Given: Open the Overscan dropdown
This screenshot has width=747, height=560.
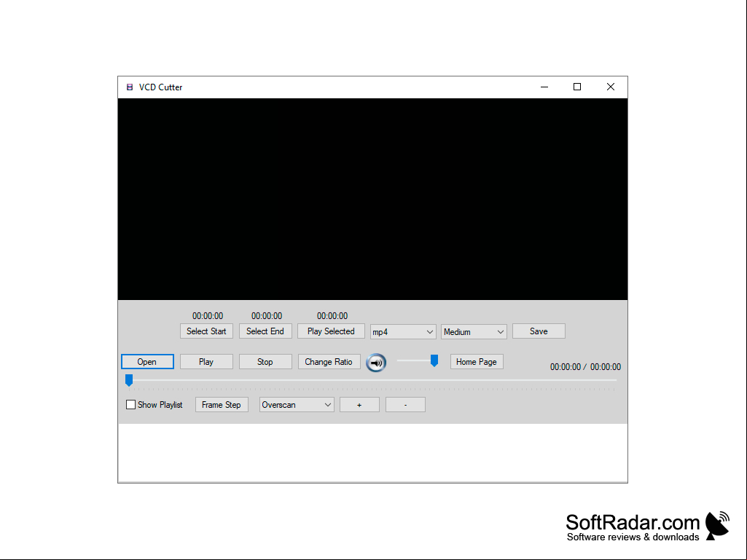Looking at the screenshot, I should point(297,405).
